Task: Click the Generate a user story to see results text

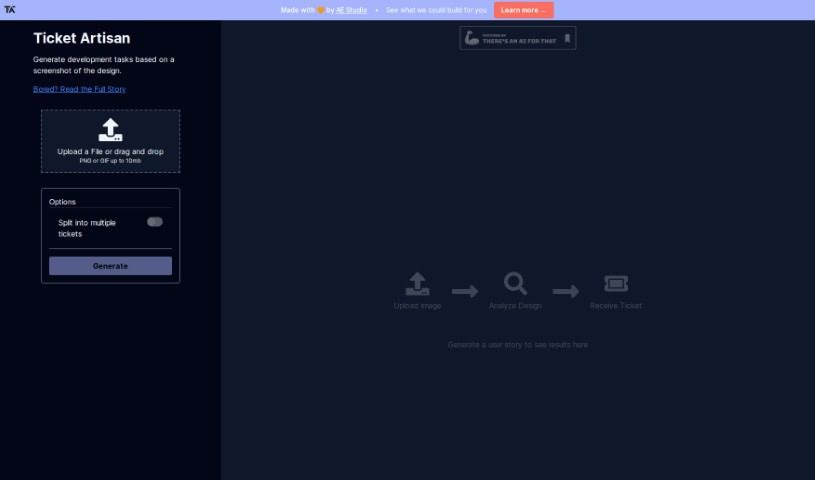Action: tap(518, 345)
